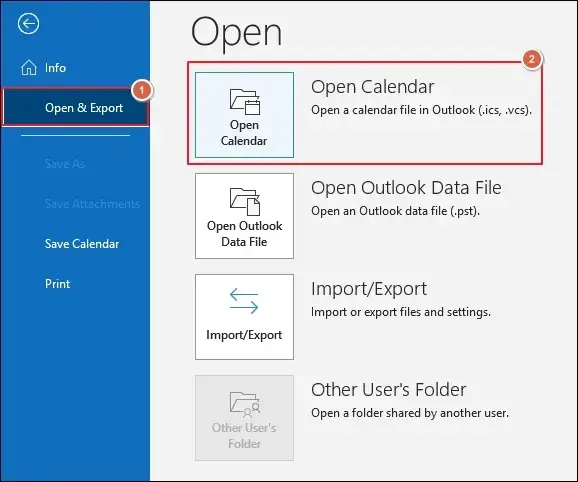The width and height of the screenshot is (578, 482).
Task: Launch the Import/Export wizard tile
Action: (x=244, y=317)
